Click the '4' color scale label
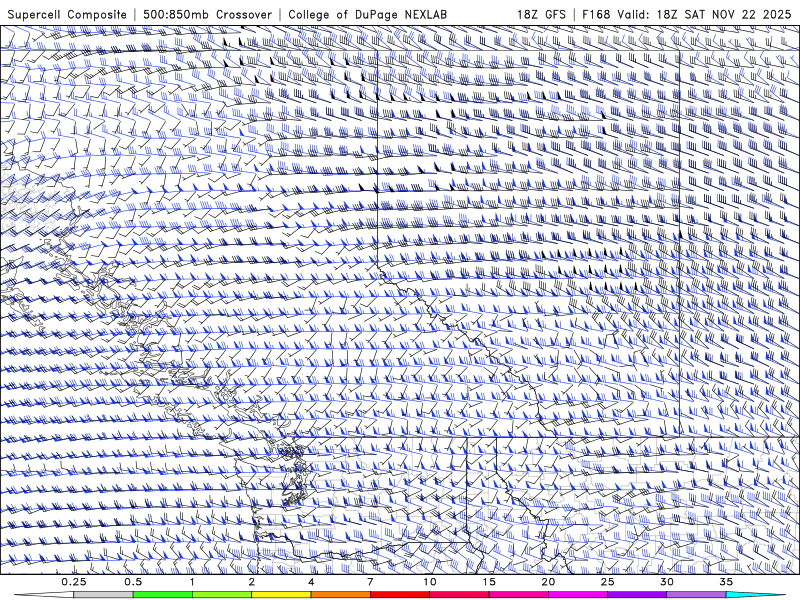Viewport: 800px width, 600px height. click(311, 582)
